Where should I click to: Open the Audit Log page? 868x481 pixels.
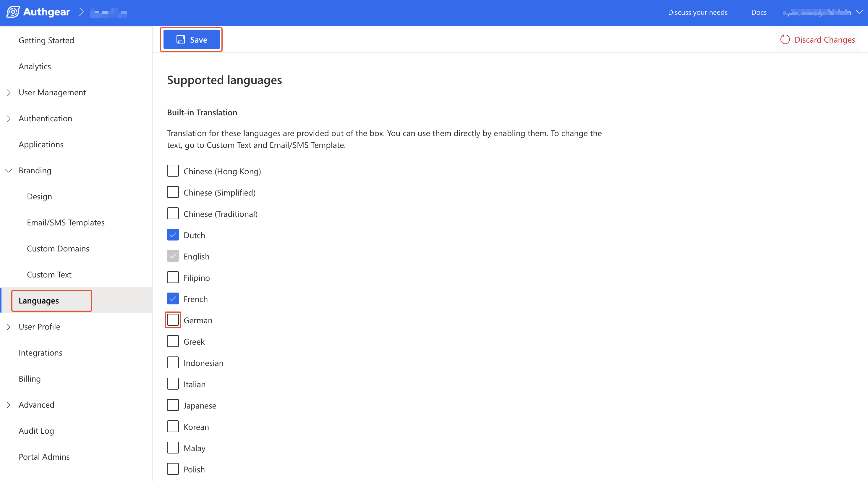[x=36, y=431]
